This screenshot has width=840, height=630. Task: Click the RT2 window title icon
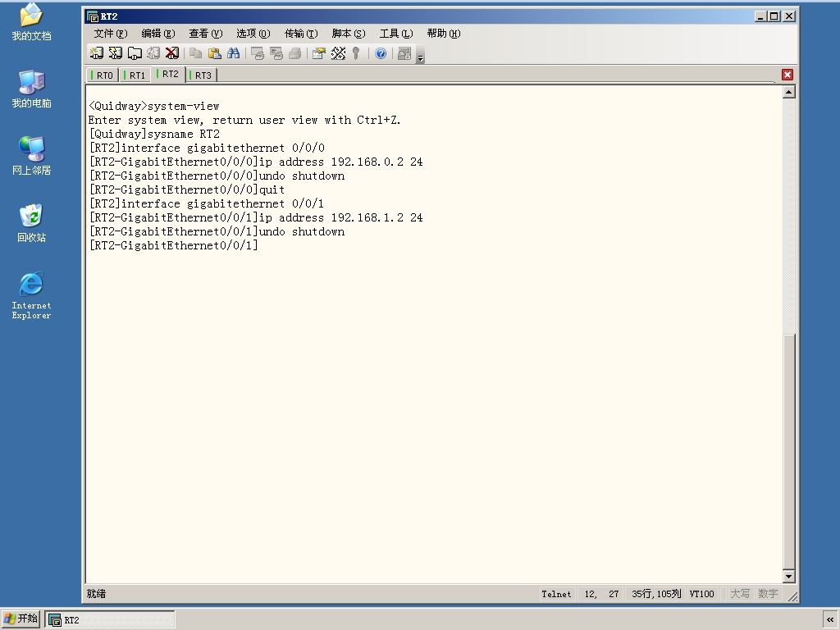click(93, 16)
